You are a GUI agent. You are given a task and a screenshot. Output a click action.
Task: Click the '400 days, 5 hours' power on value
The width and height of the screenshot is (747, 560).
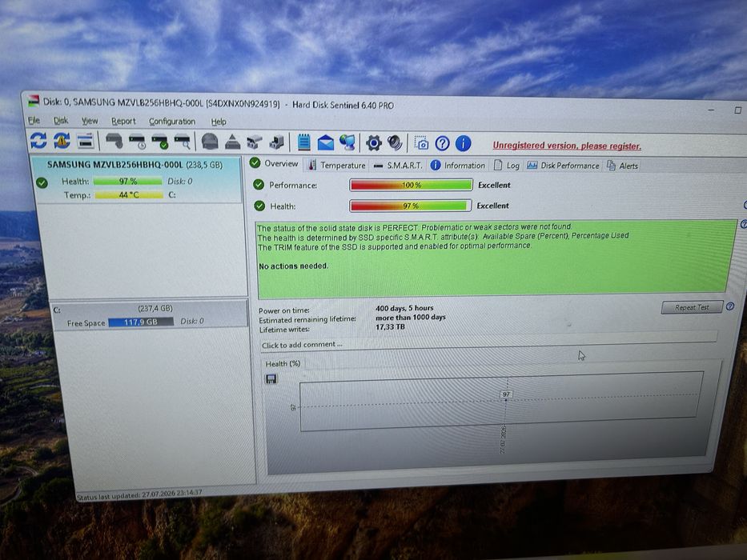(x=404, y=308)
